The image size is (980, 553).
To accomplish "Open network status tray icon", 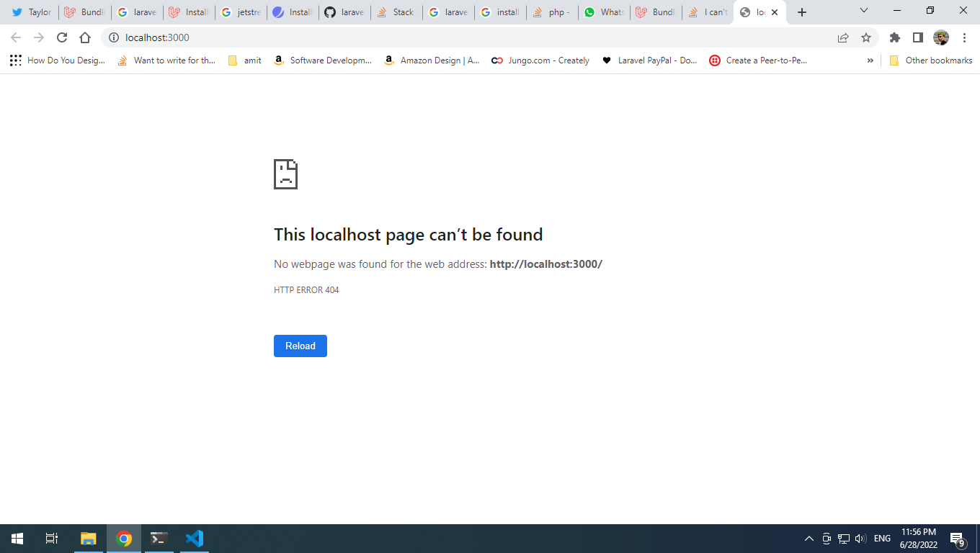I will tap(844, 539).
